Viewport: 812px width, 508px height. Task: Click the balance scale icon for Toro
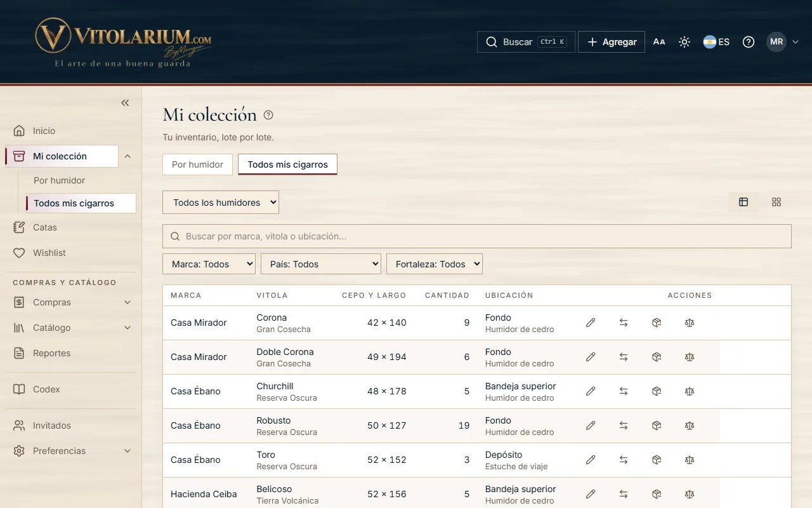click(690, 460)
